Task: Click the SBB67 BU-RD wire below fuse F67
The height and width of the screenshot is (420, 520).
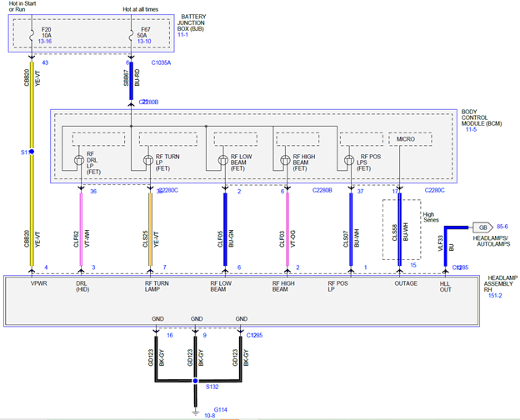Action: coord(131,81)
